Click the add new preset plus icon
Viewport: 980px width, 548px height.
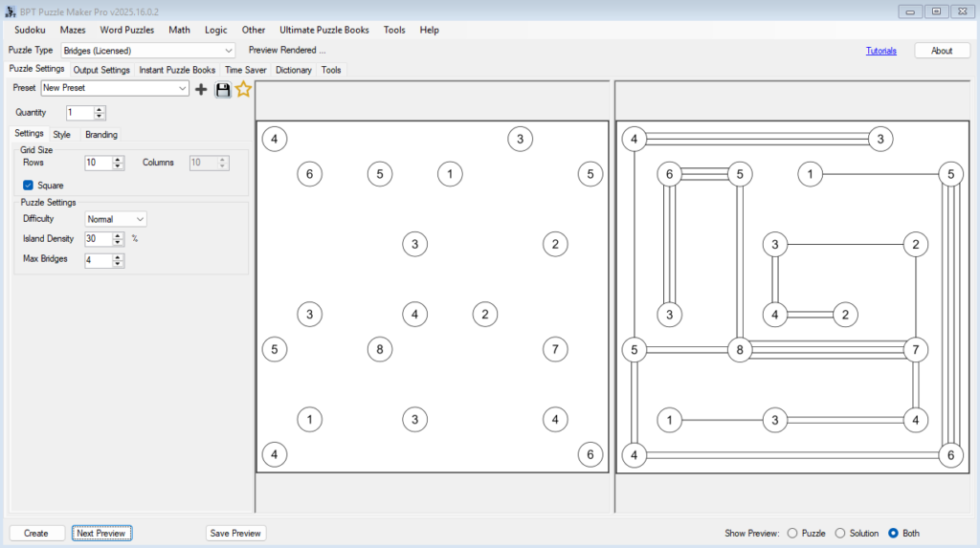coord(201,89)
